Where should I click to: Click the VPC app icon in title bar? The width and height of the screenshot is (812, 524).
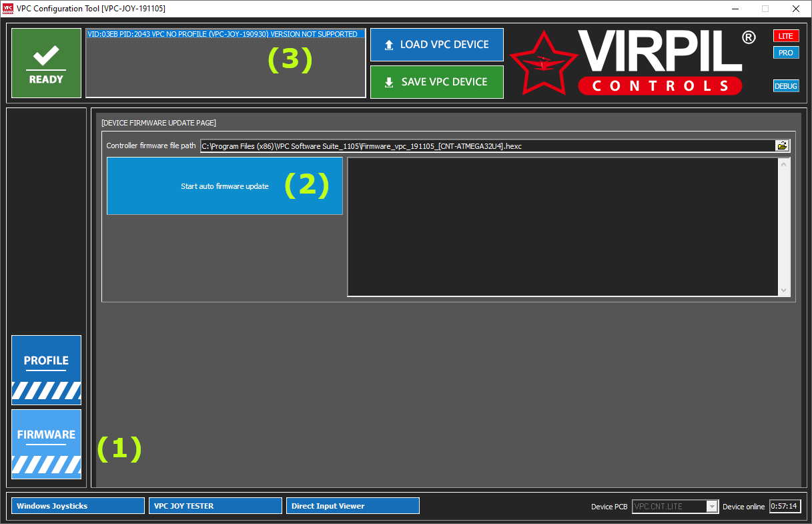(8, 9)
